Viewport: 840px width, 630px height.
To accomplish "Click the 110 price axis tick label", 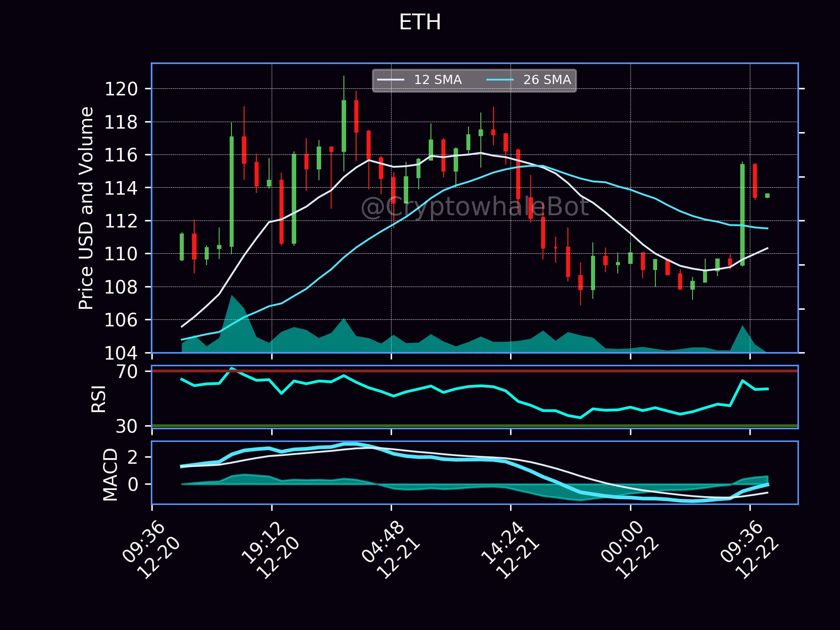I will (x=121, y=254).
